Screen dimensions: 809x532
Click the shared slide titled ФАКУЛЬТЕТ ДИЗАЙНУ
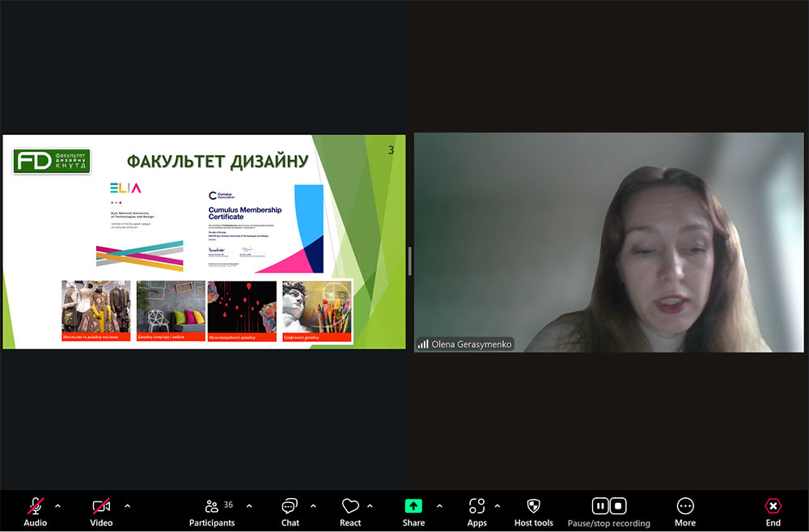pos(204,241)
